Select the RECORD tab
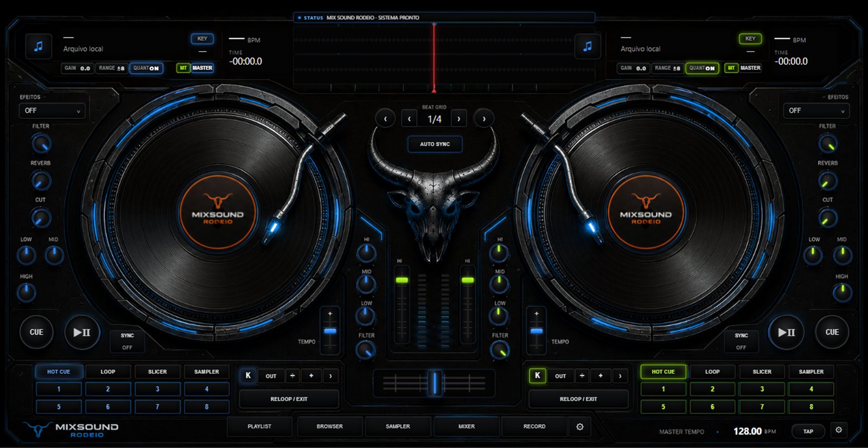The image size is (868, 448). (534, 427)
